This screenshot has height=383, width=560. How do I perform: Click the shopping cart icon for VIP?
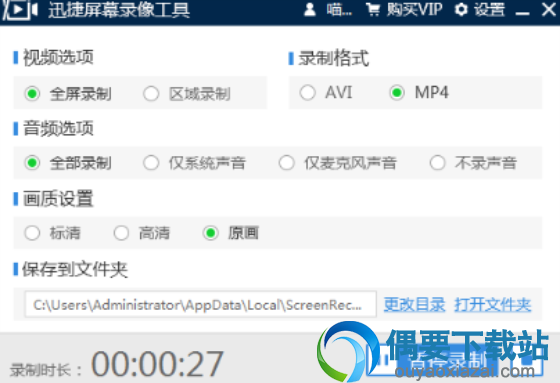pos(373,10)
